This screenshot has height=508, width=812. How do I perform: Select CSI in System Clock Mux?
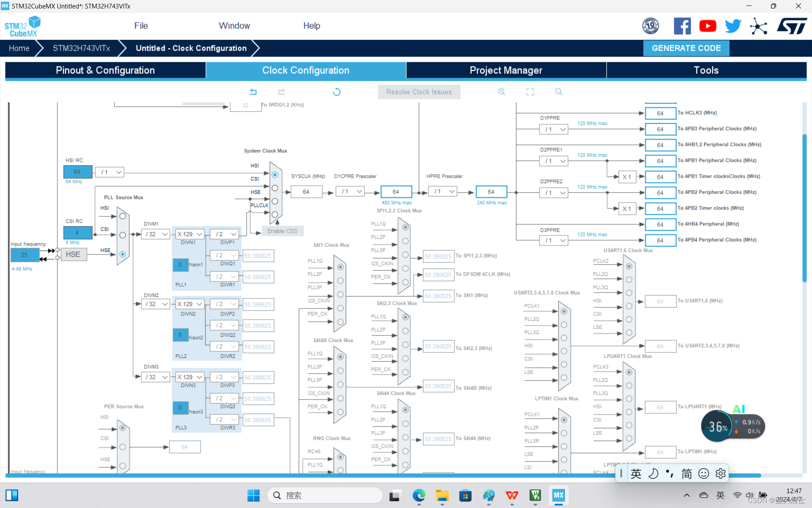click(275, 188)
